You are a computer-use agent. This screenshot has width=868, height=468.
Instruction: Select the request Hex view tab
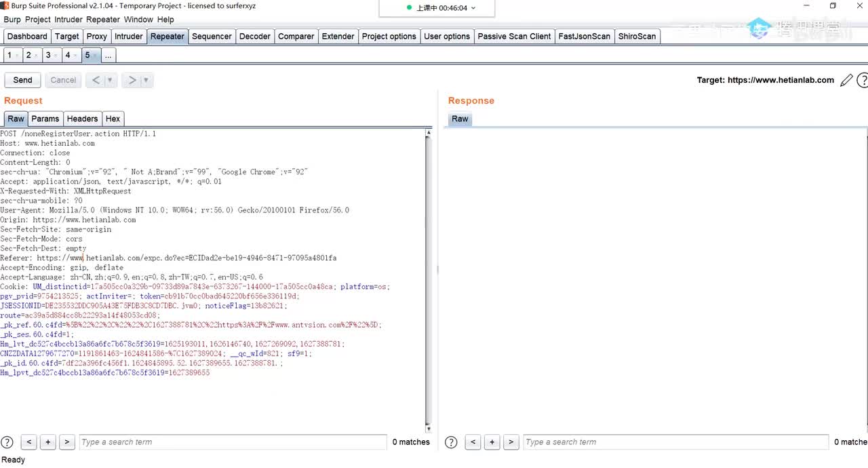pyautogui.click(x=113, y=119)
